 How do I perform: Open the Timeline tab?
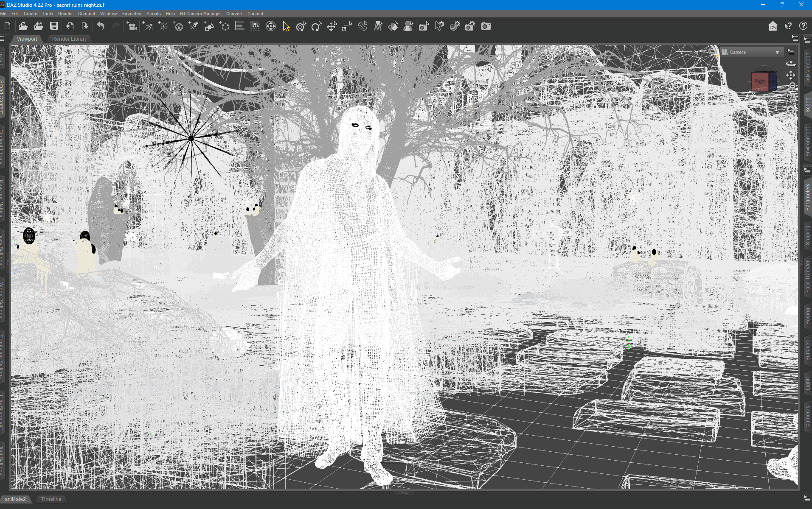pos(51,499)
